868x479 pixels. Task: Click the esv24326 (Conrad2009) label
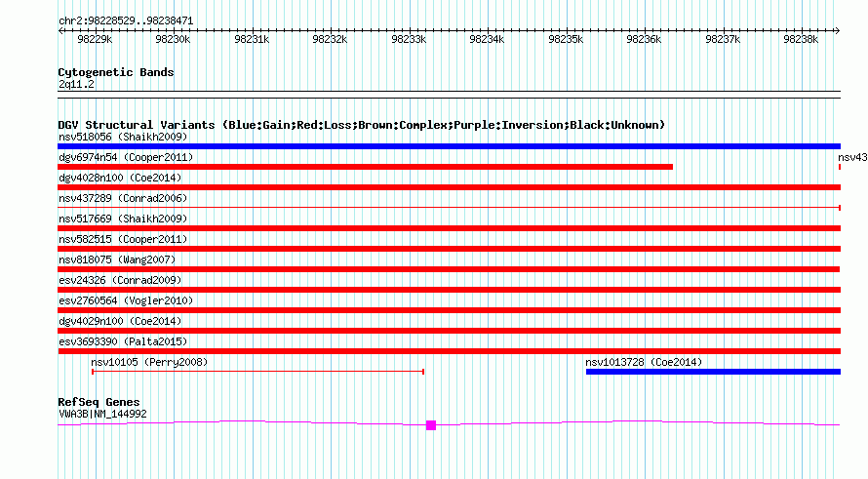[120, 280]
